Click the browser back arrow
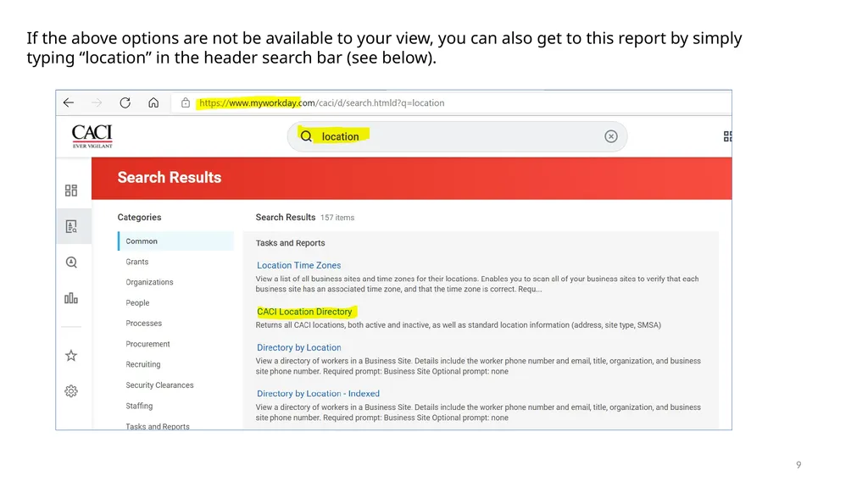The width and height of the screenshot is (868, 487). tap(69, 103)
